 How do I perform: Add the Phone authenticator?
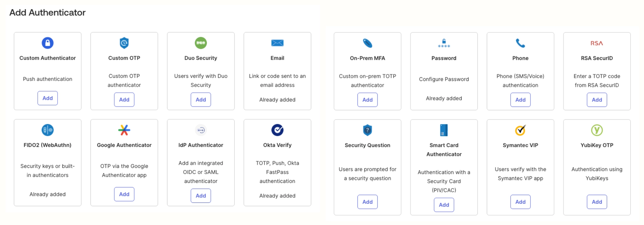pos(520,100)
